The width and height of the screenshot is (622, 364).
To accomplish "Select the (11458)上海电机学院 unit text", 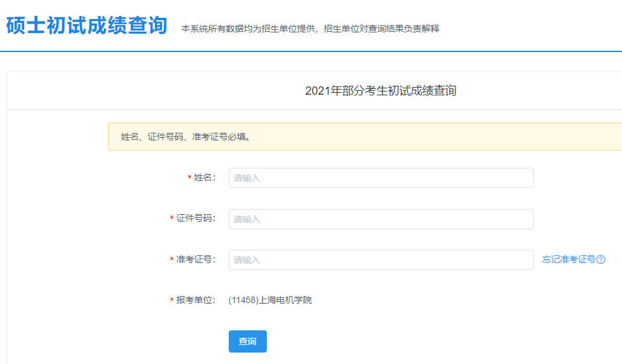I will (270, 300).
